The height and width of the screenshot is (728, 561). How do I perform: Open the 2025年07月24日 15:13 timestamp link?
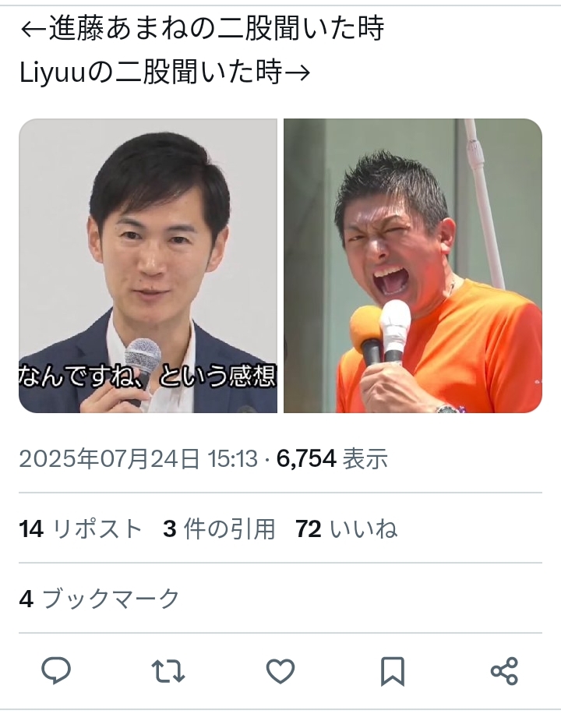coord(138,459)
